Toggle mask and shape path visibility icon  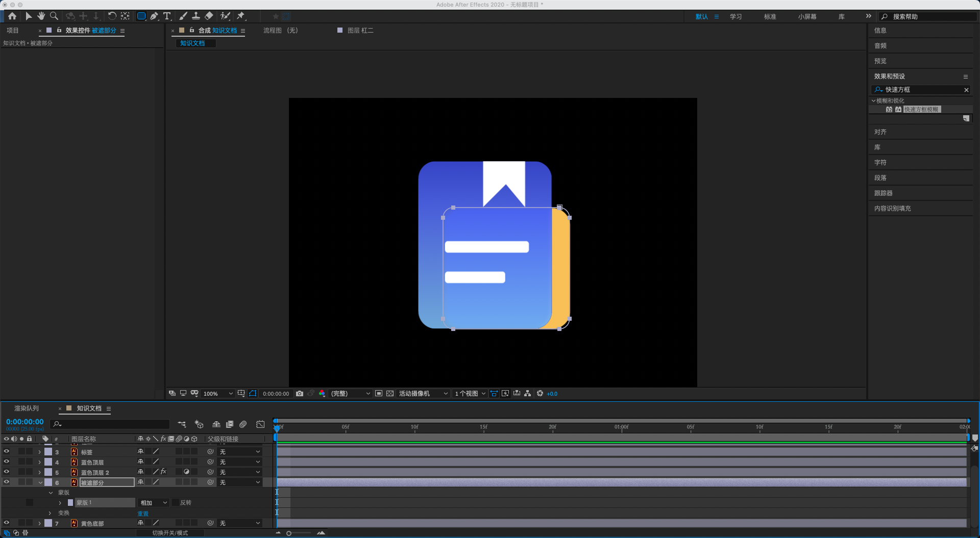[x=253, y=394]
